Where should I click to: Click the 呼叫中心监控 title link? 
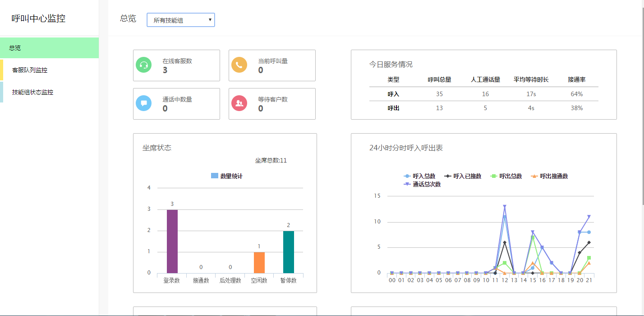coord(39,19)
